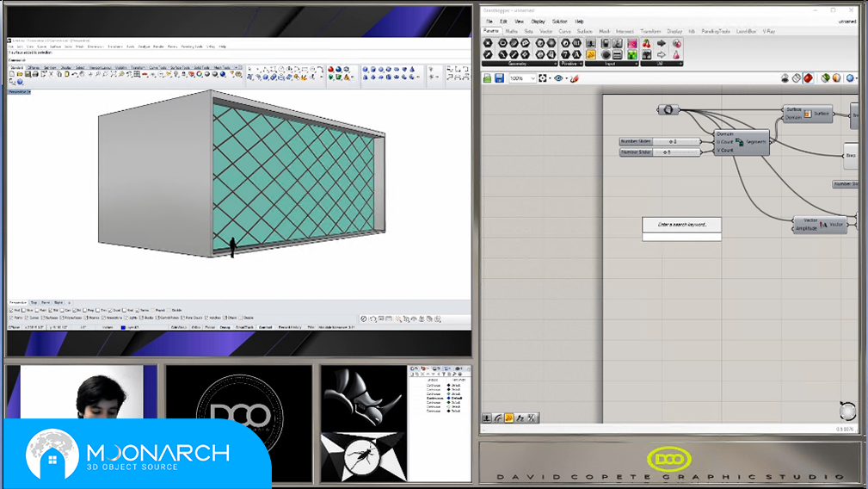The height and width of the screenshot is (489, 868).
Task: Switch to the Maths component tab
Action: tap(512, 32)
